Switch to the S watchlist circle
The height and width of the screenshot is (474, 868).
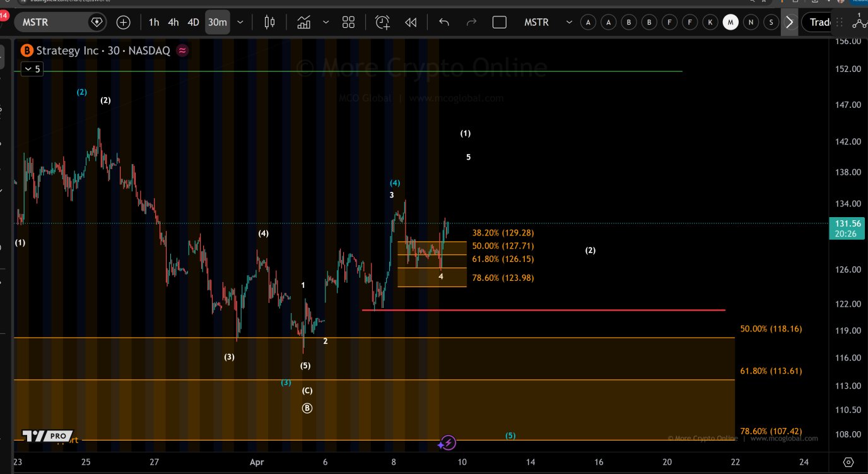771,23
